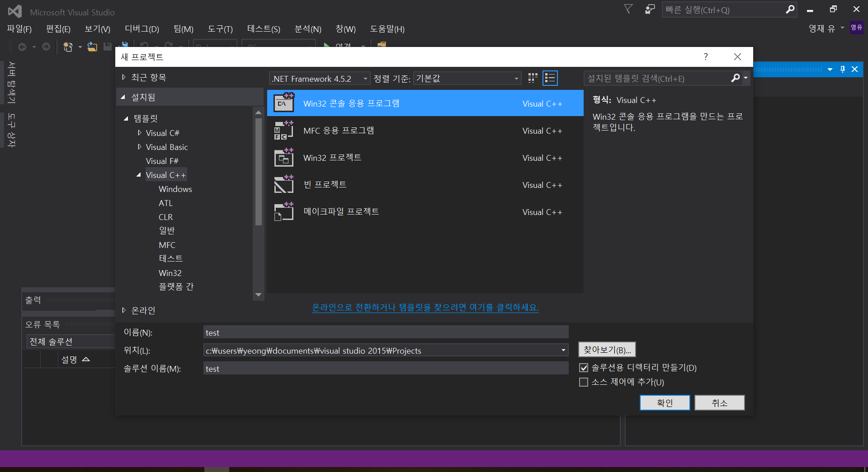Click the help question mark in dialog

(x=706, y=56)
